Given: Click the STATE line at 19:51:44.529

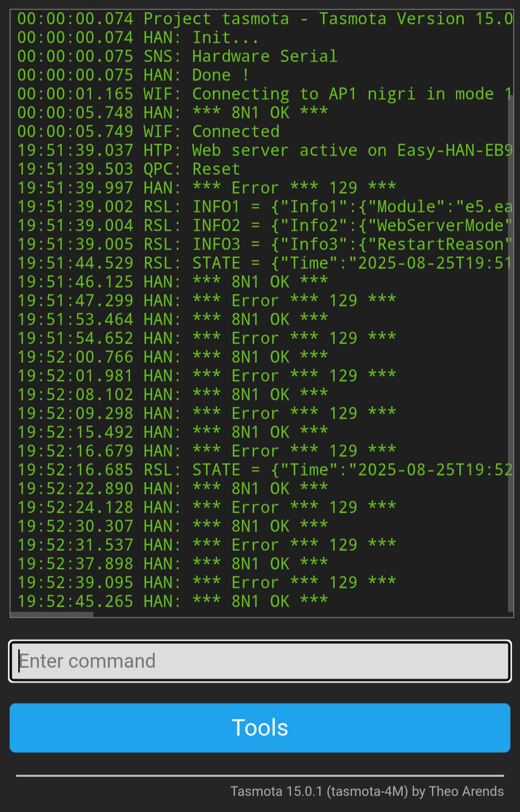Looking at the screenshot, I should (265, 263).
